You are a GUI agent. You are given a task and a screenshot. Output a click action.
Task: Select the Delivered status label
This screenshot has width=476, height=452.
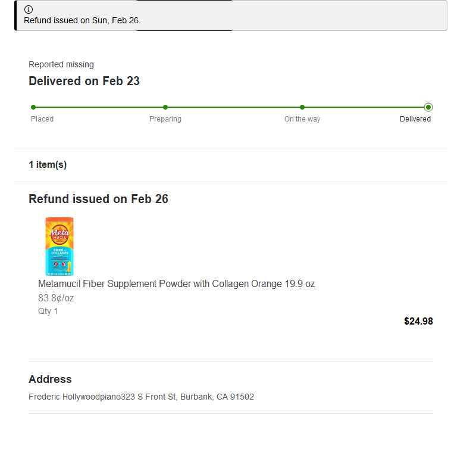(x=415, y=119)
